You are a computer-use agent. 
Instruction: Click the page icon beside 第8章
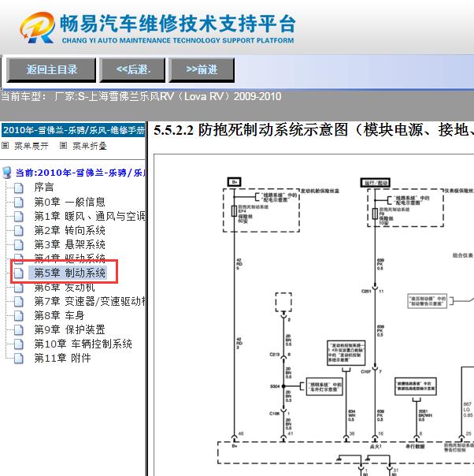point(19,316)
